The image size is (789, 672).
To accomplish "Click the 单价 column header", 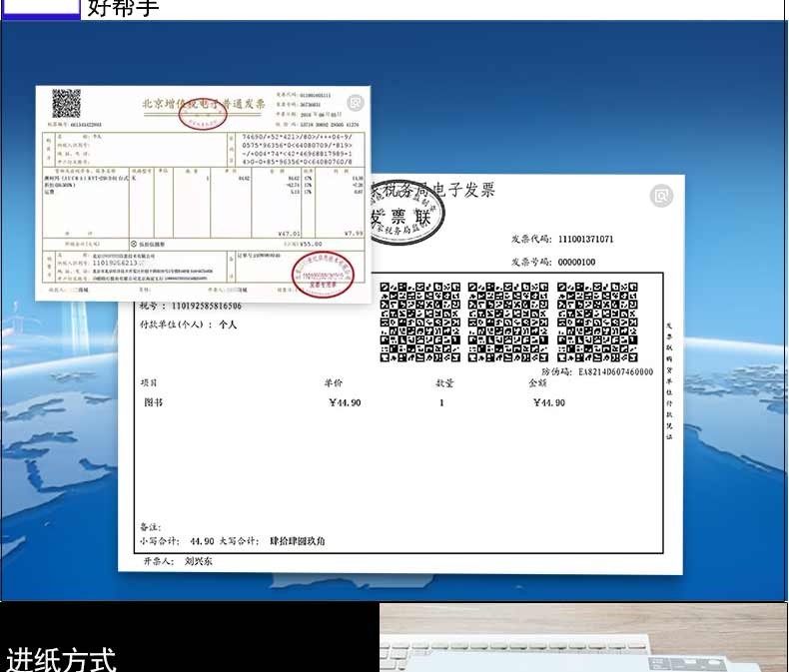I will (x=334, y=382).
